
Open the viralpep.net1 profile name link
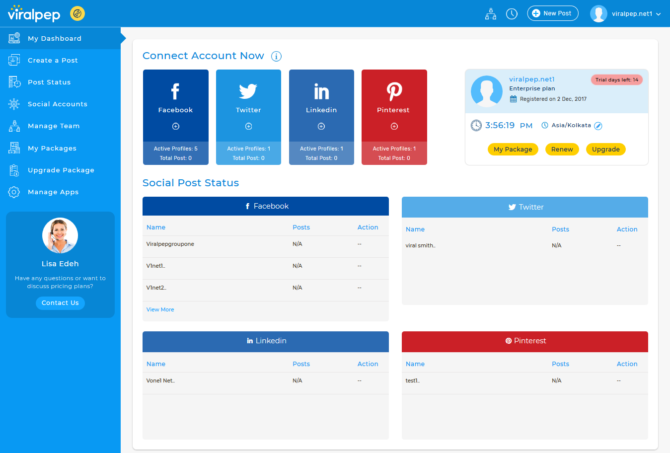(532, 79)
